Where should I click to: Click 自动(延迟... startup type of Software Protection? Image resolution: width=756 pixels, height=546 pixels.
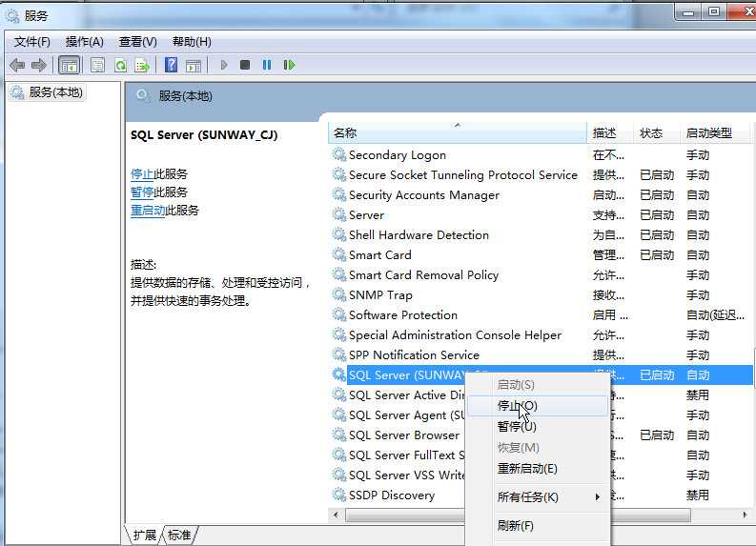pyautogui.click(x=715, y=315)
